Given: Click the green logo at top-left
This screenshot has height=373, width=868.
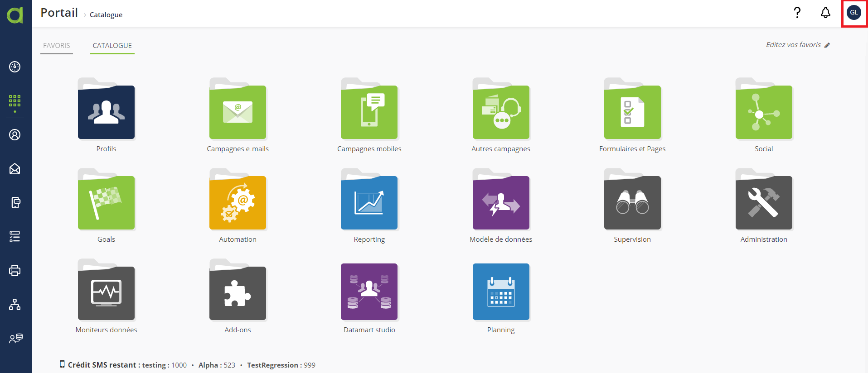Looking at the screenshot, I should pos(15,14).
